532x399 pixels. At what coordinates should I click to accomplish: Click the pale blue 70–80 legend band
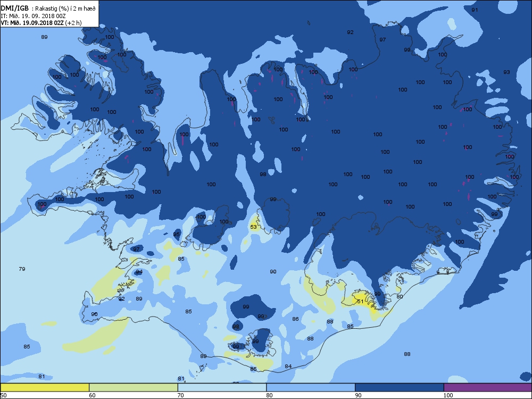pos(222,387)
